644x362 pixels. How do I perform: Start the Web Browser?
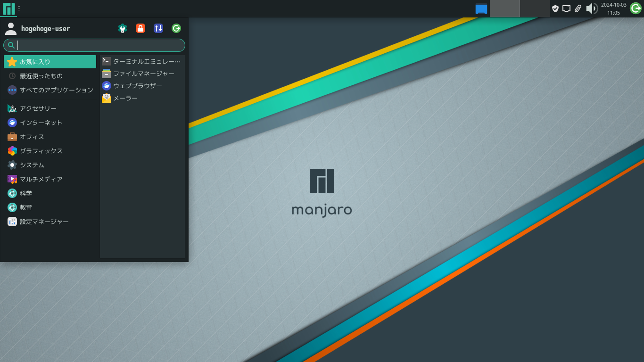pos(137,86)
